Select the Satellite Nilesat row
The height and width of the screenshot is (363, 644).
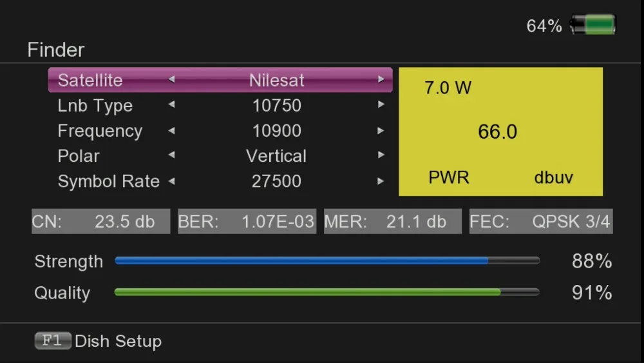pyautogui.click(x=220, y=80)
